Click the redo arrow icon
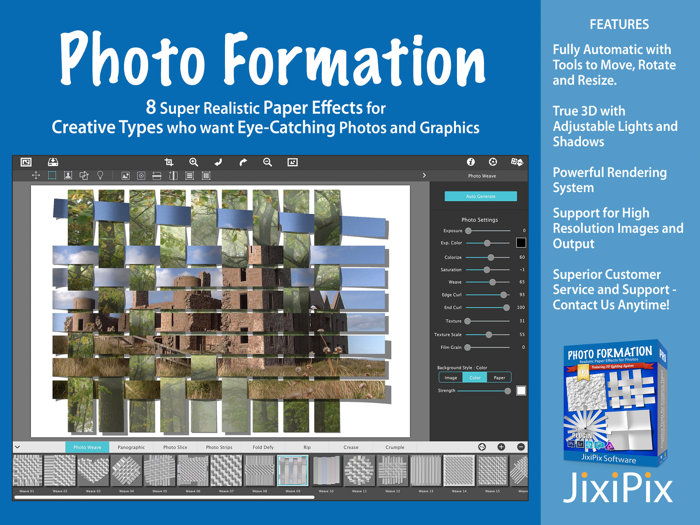The width and height of the screenshot is (700, 525). click(x=243, y=162)
